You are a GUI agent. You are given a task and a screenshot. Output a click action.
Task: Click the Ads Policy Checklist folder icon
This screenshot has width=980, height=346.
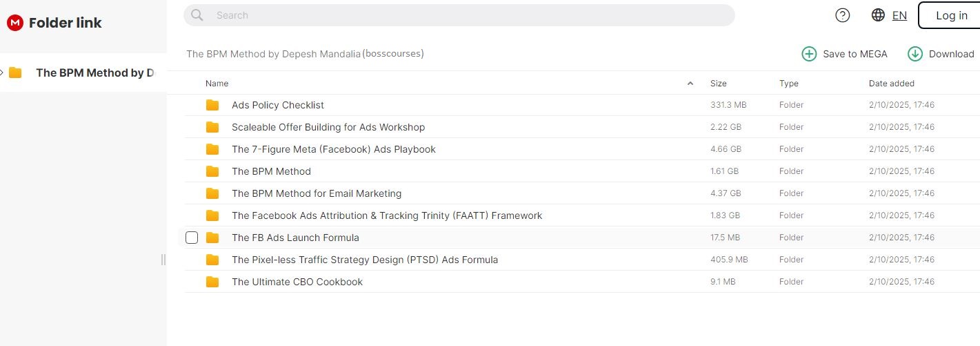tap(212, 105)
